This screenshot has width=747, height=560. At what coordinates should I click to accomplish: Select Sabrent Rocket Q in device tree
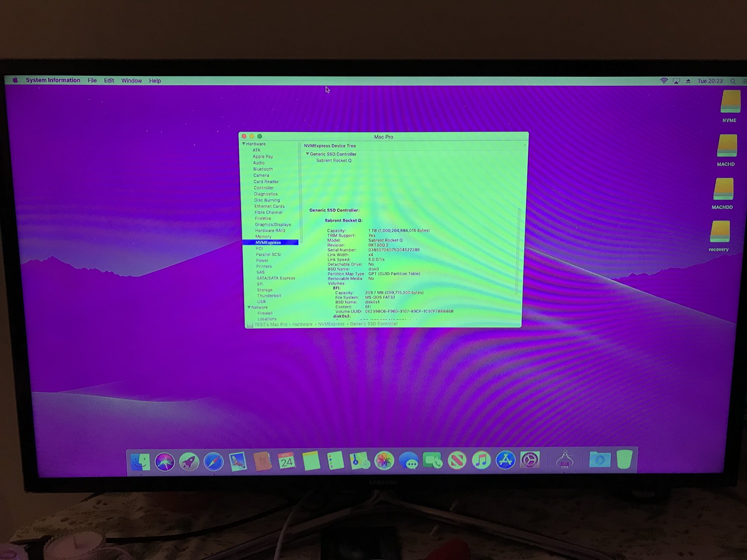click(334, 161)
